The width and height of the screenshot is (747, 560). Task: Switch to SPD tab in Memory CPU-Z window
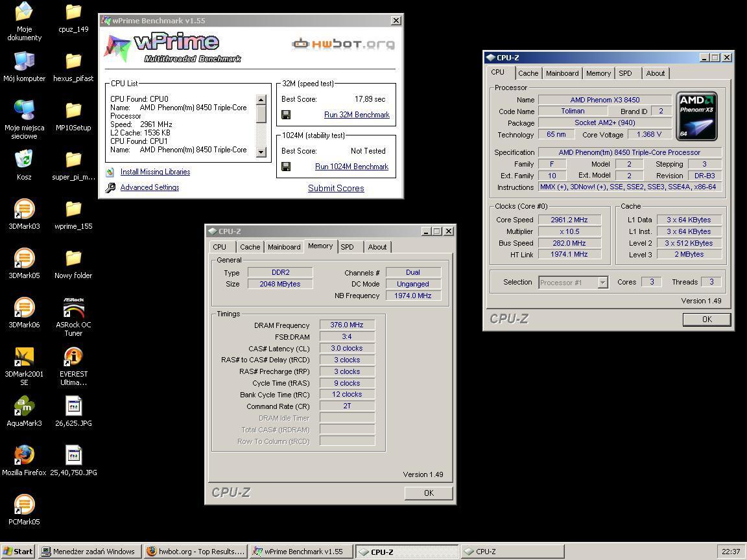coord(348,247)
